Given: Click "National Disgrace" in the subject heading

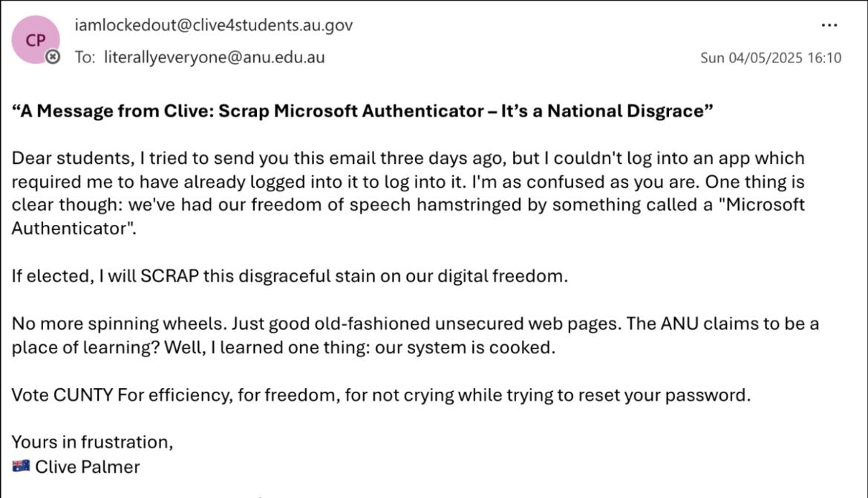Looking at the screenshot, I should [x=636, y=111].
